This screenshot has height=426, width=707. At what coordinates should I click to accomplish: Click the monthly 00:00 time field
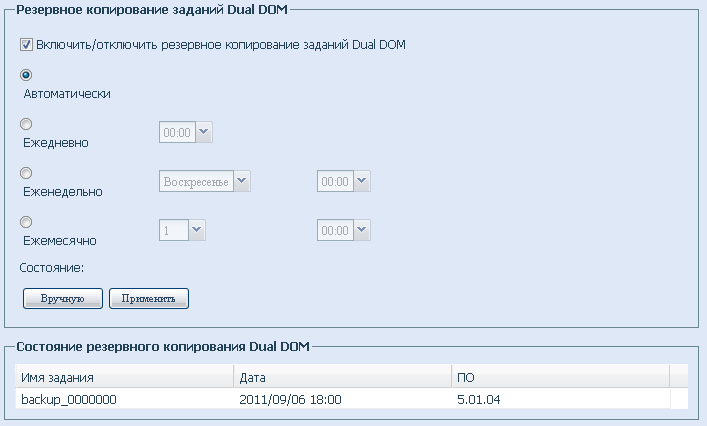(335, 230)
